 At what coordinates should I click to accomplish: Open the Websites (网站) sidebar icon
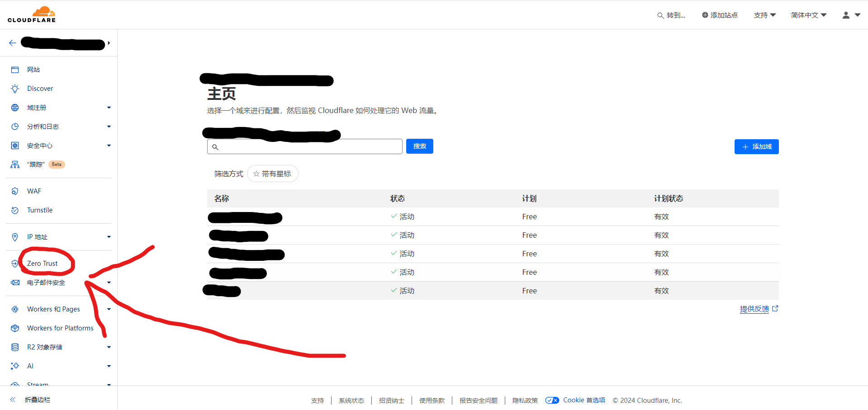click(15, 70)
